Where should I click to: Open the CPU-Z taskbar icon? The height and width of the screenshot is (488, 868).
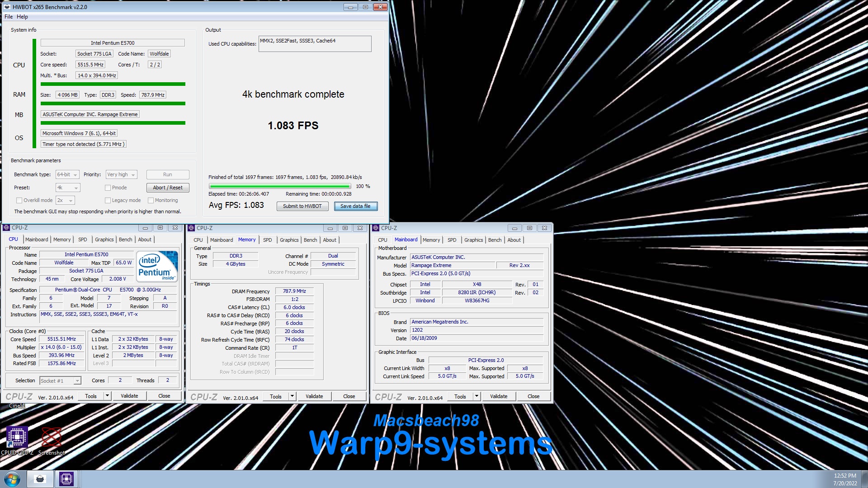(66, 479)
